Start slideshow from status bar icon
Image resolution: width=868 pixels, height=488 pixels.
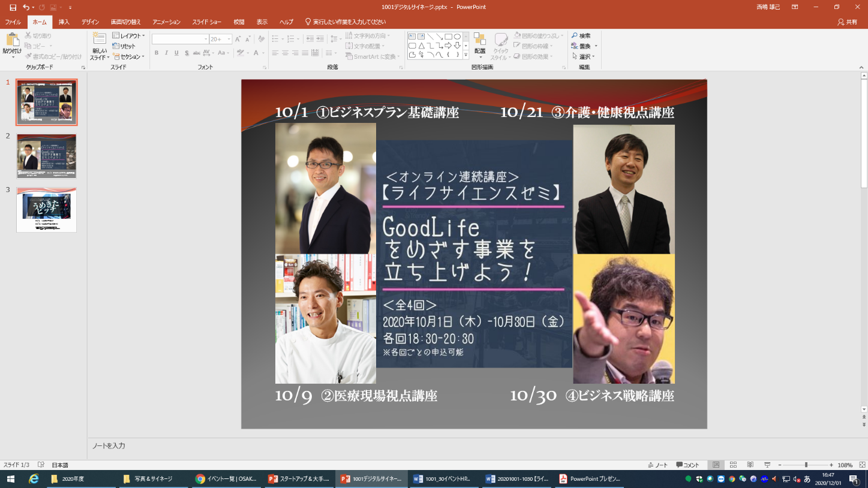[767, 465]
